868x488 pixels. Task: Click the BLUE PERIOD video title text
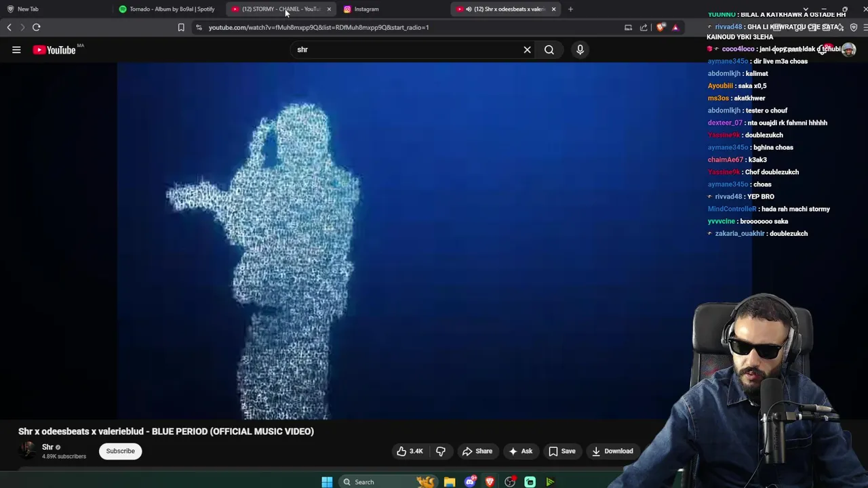pyautogui.click(x=166, y=431)
